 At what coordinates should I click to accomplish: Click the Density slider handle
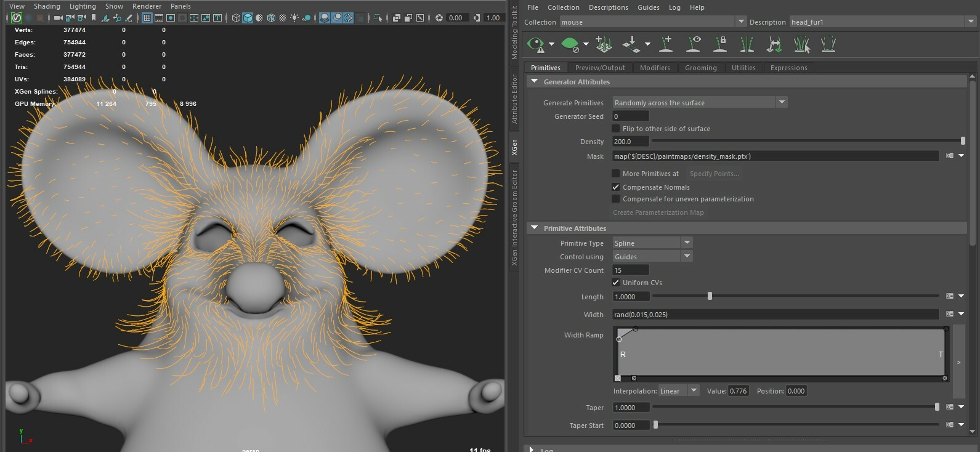click(x=963, y=141)
